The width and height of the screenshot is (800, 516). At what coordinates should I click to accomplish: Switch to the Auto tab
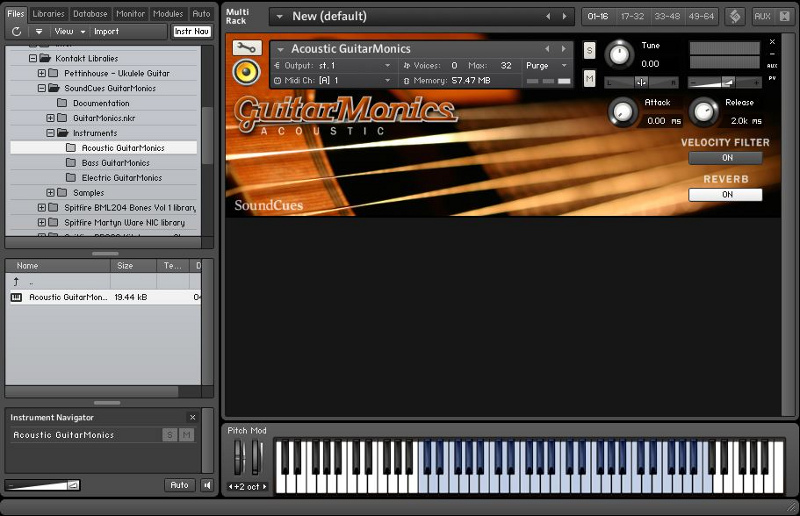202,14
